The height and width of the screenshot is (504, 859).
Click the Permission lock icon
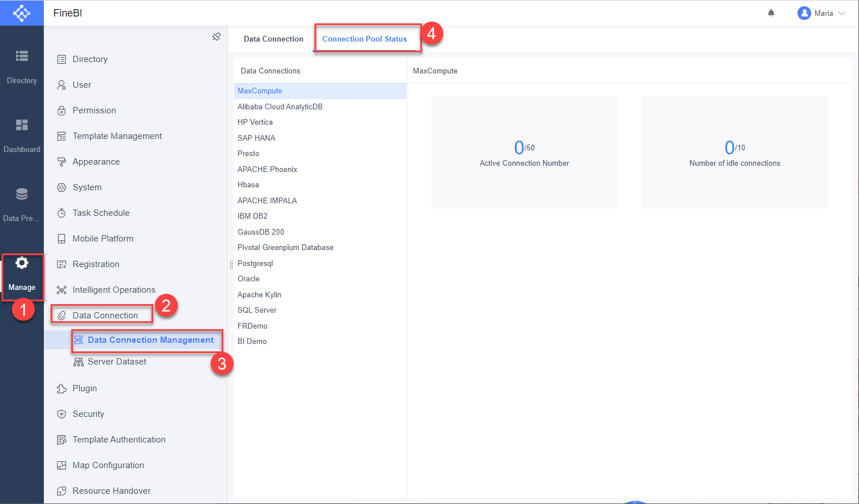tap(62, 110)
